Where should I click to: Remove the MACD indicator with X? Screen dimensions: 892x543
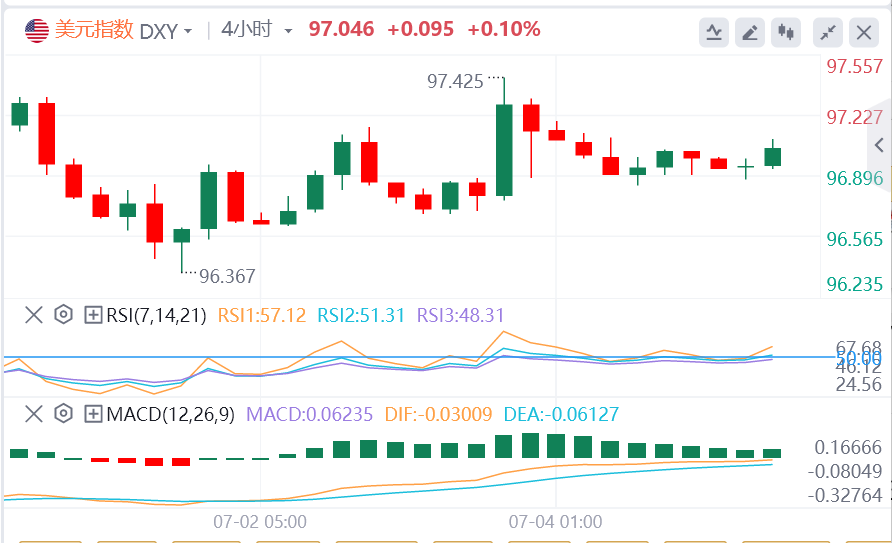pos(34,413)
